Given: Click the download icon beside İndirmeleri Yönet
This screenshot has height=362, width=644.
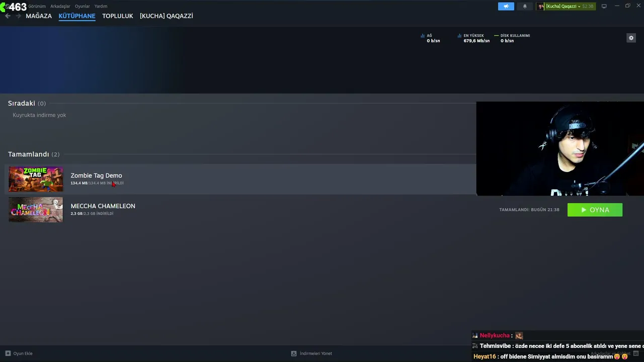Looking at the screenshot, I should pyautogui.click(x=294, y=353).
